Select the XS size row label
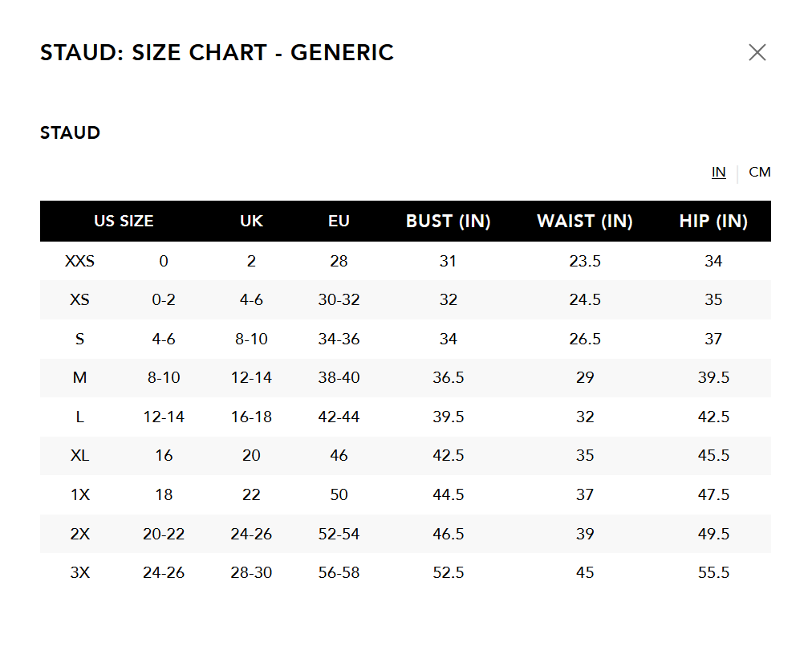812x663 pixels. click(x=79, y=300)
